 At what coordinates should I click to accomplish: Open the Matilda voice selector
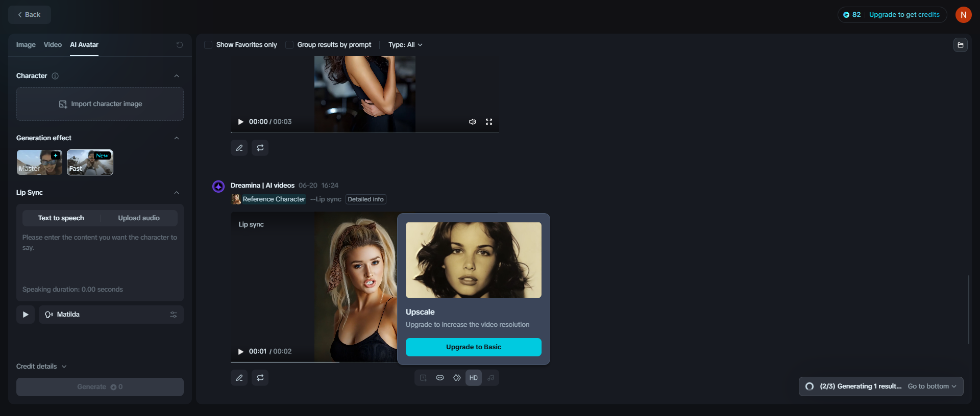111,315
